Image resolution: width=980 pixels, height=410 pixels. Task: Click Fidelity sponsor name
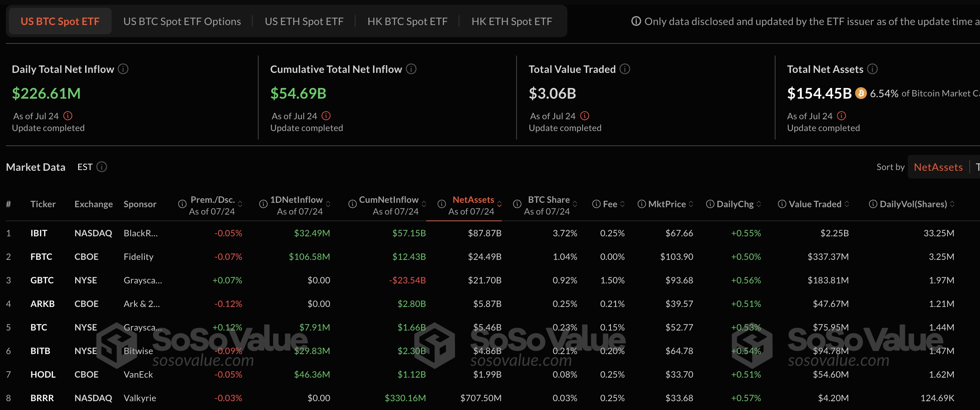point(139,257)
